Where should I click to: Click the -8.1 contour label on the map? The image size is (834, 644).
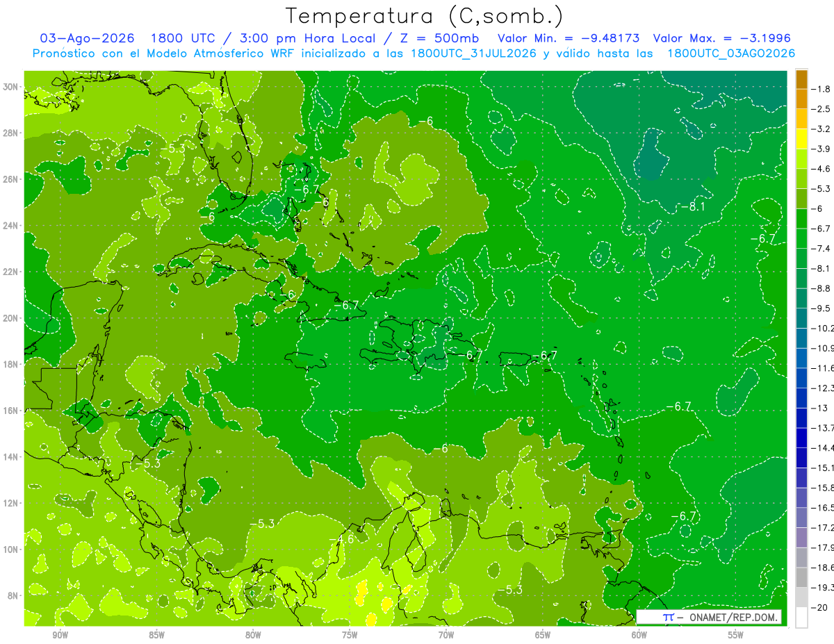click(x=693, y=206)
